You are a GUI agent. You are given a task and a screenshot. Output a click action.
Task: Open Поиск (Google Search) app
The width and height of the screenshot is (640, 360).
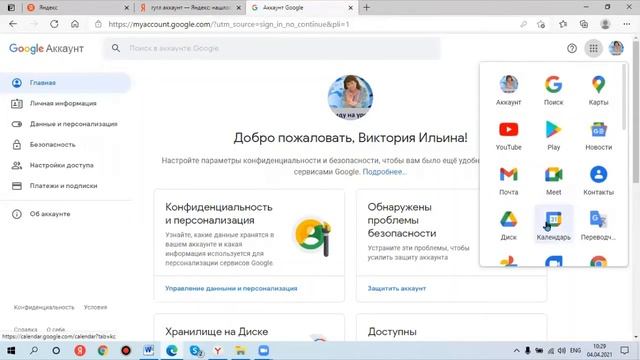pyautogui.click(x=553, y=90)
